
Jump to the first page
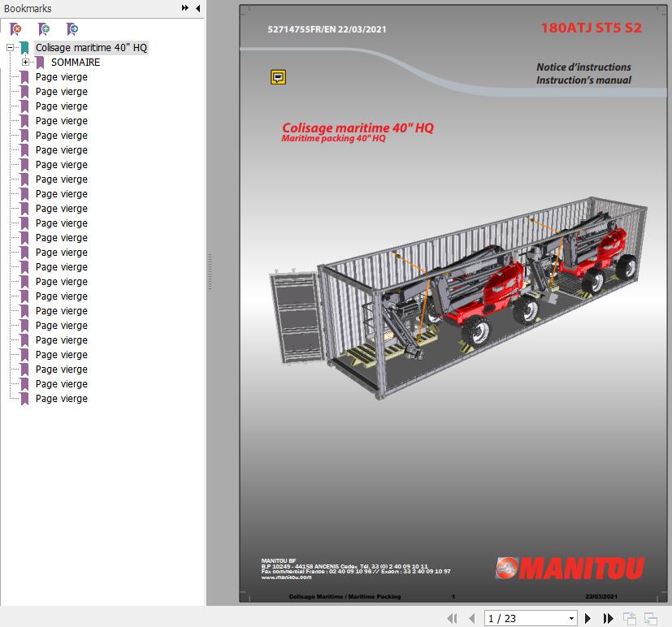click(x=453, y=618)
